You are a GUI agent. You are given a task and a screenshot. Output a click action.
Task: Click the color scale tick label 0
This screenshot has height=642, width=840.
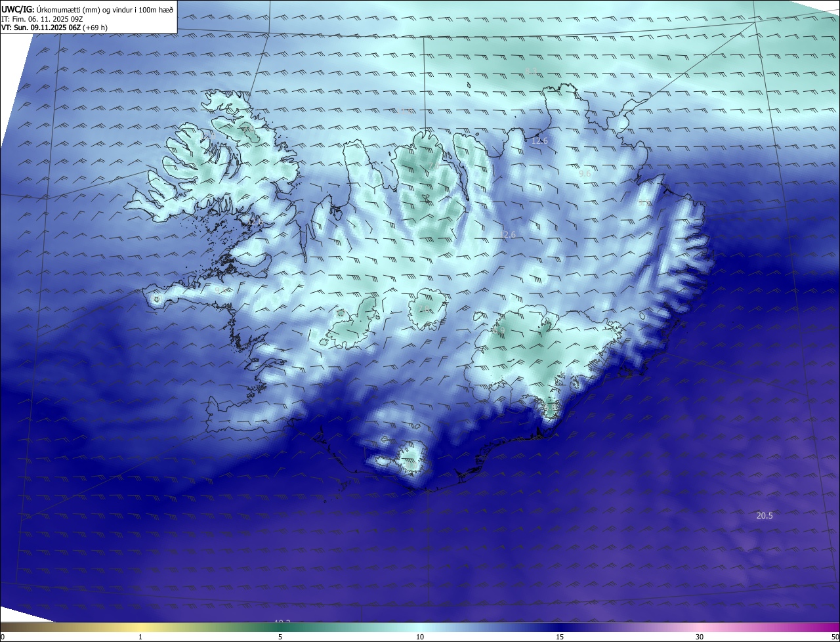pos(3,637)
